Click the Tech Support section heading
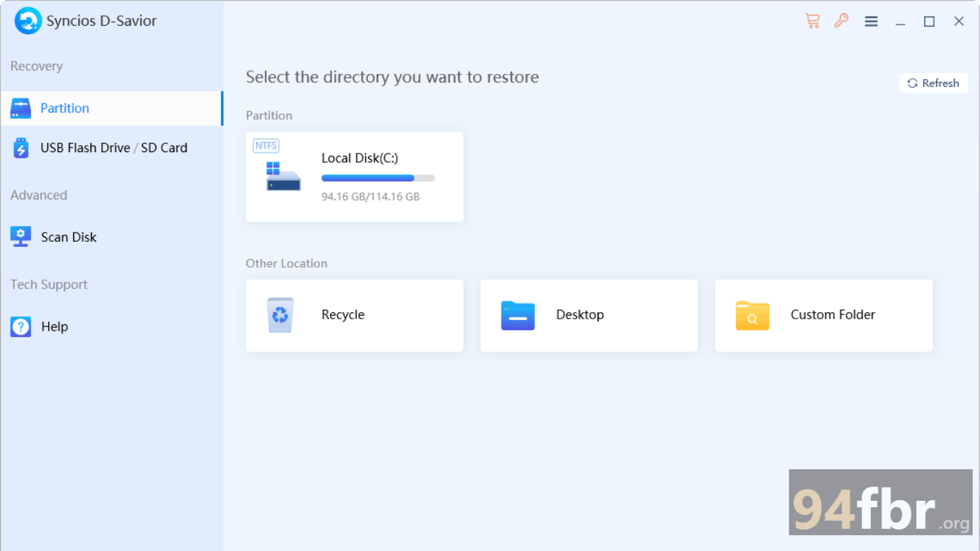 (49, 285)
